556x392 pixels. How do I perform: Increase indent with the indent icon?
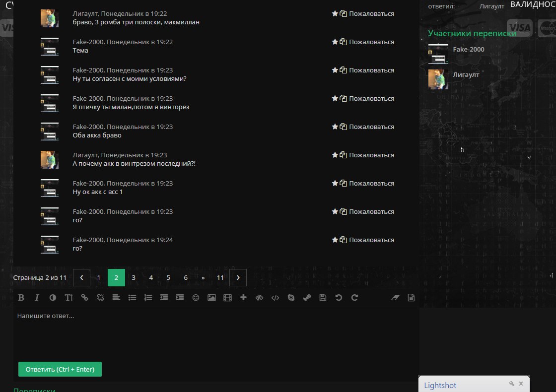point(180,298)
